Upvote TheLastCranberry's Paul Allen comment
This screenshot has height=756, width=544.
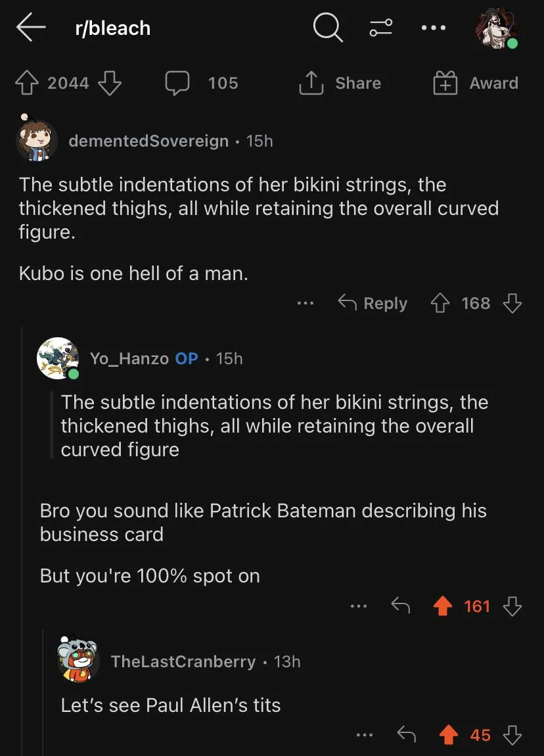point(449,735)
